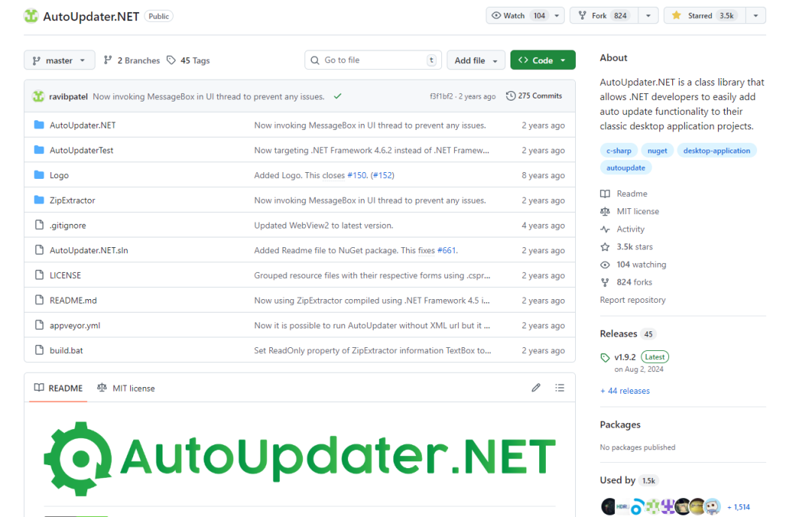The height and width of the screenshot is (517, 812).
Task: Click the nuget topic tag
Action: point(657,150)
